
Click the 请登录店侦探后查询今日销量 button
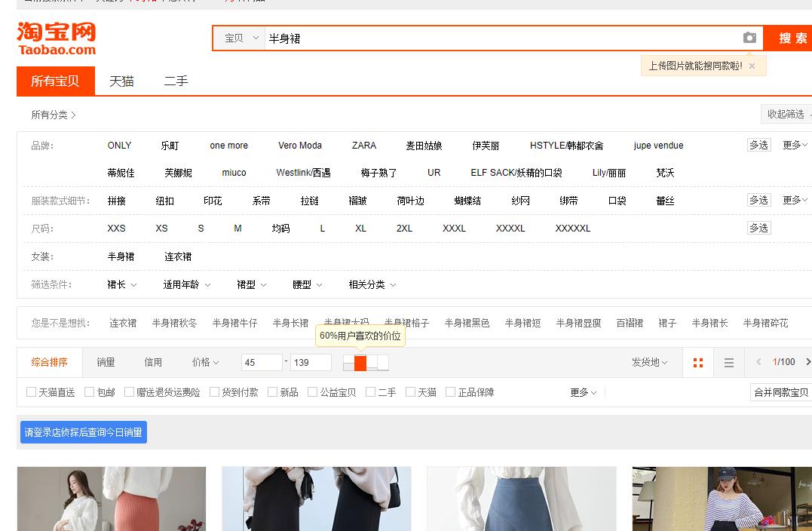(x=83, y=431)
